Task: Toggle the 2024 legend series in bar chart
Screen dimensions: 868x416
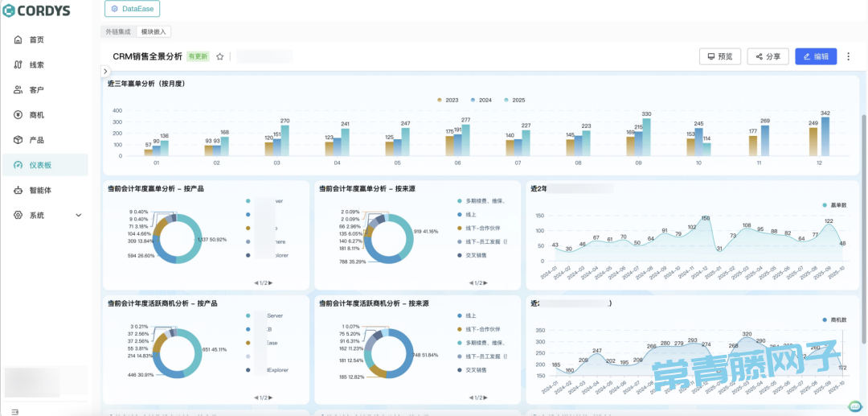Action: pos(481,100)
